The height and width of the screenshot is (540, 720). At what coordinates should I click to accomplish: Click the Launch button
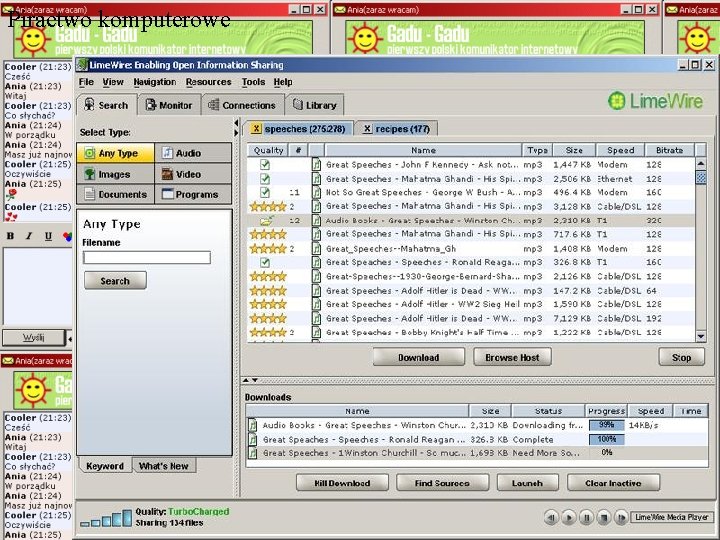tap(527, 483)
